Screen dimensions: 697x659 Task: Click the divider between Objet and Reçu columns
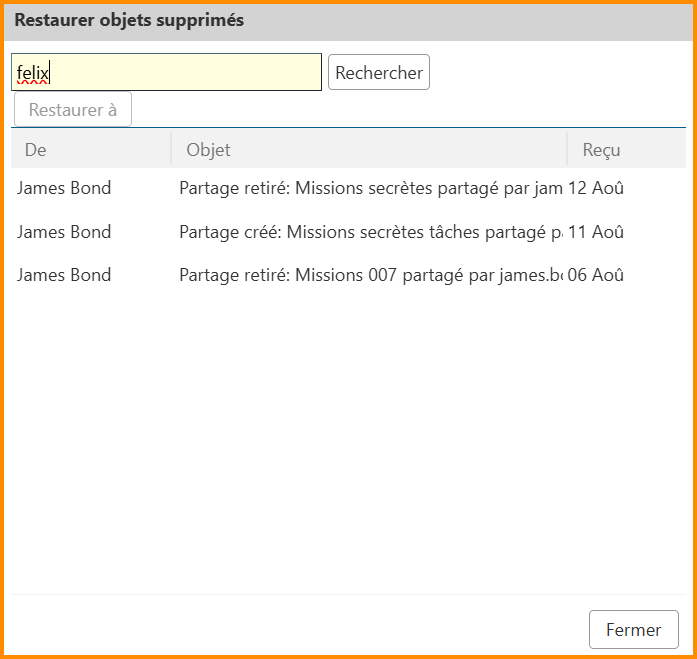click(567, 150)
